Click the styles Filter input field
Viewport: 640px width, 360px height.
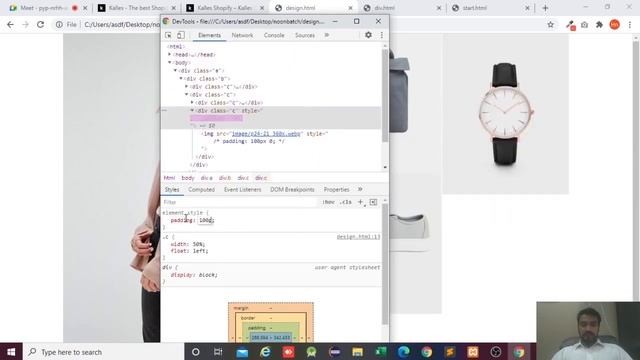click(x=239, y=202)
